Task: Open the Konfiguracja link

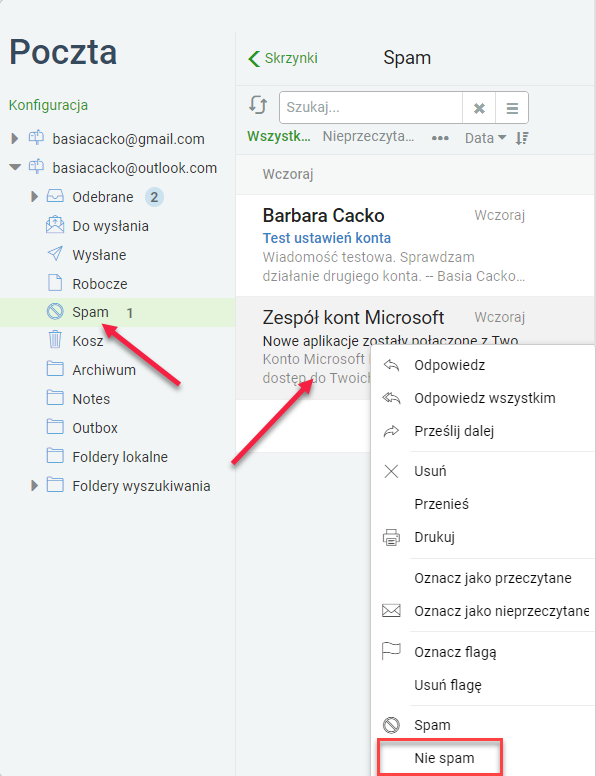Action: coord(49,105)
